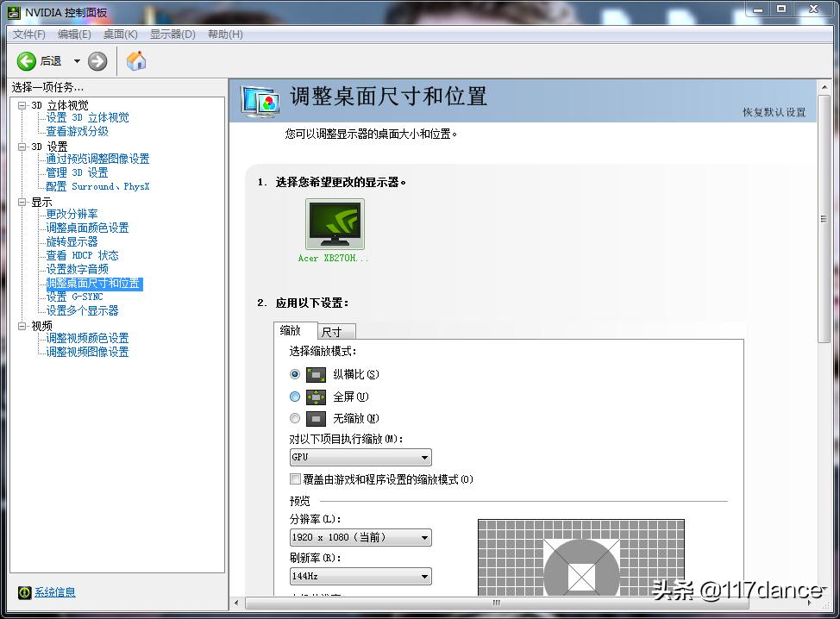Enable 覆盖由游戏和程序设置的缩放模式 checkbox
The height and width of the screenshot is (619, 840).
(295, 478)
